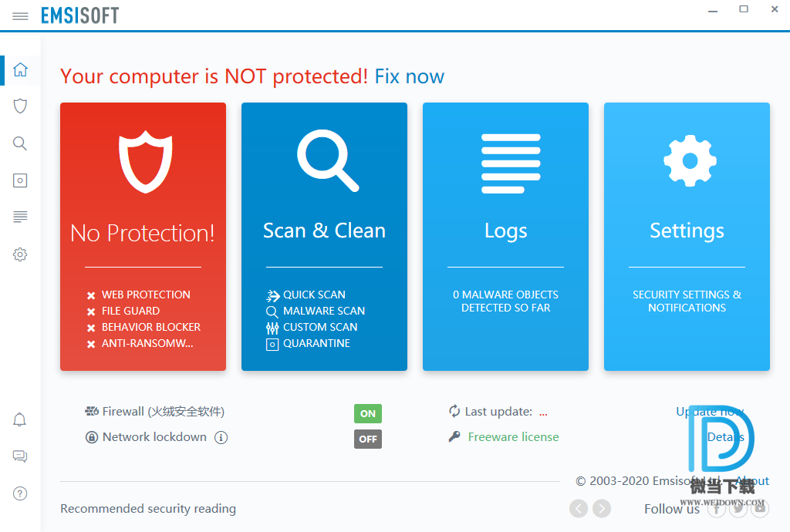Click 'SECURITY SETTINGS & NOTIFICATIONS' text

(687, 301)
